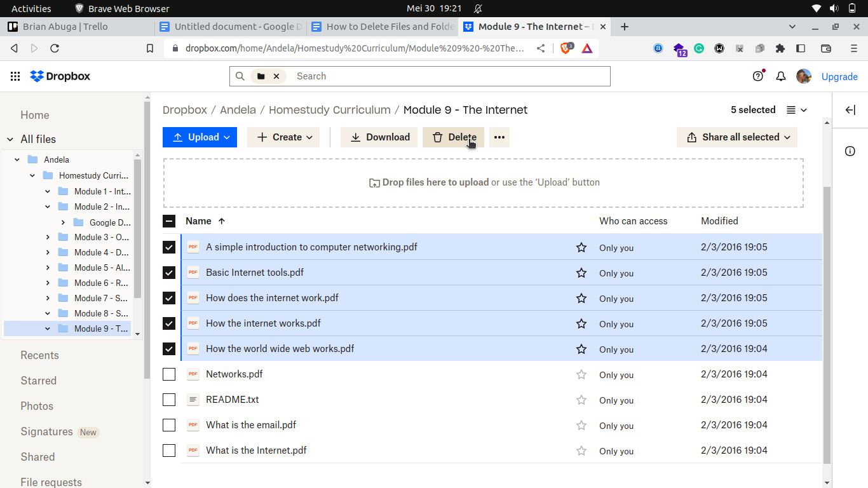868x488 pixels.
Task: Click the account avatar picture
Action: [804, 76]
